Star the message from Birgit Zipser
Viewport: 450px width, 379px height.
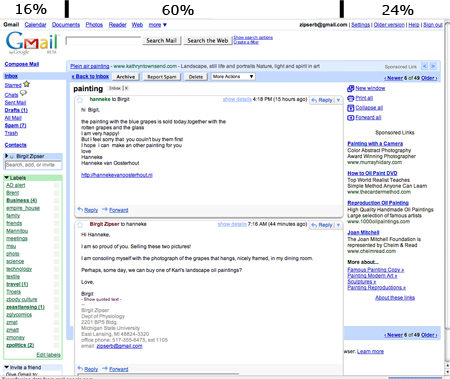(80, 225)
